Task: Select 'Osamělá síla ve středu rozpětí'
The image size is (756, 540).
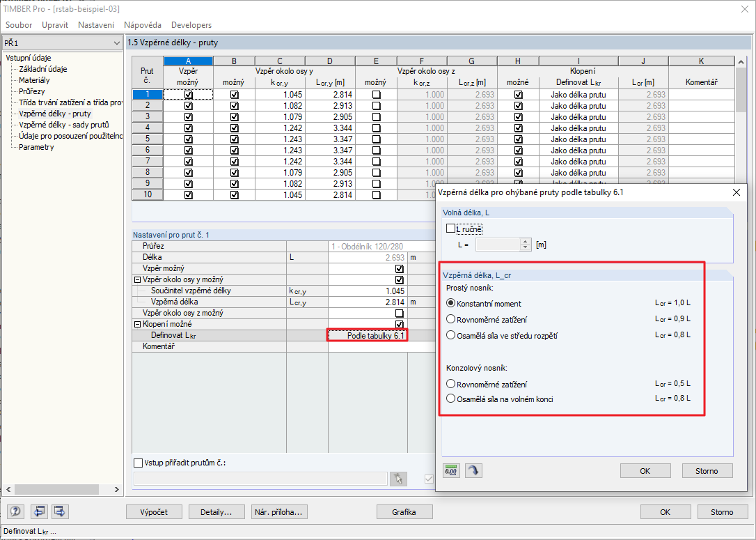Action: pos(451,335)
